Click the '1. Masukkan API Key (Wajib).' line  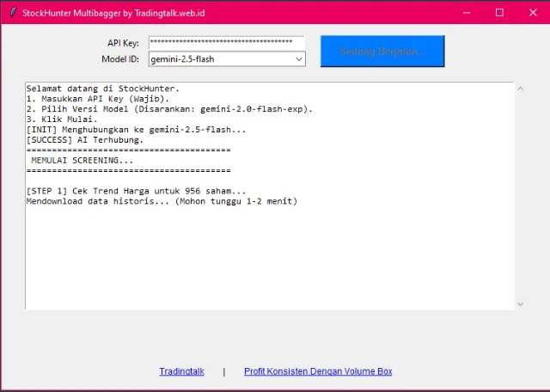98,99
